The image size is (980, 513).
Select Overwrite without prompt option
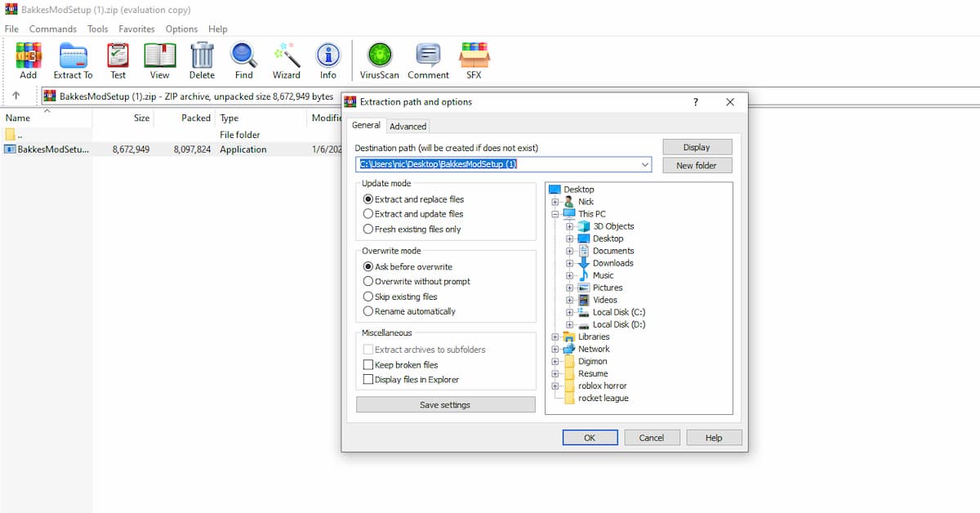pos(368,282)
